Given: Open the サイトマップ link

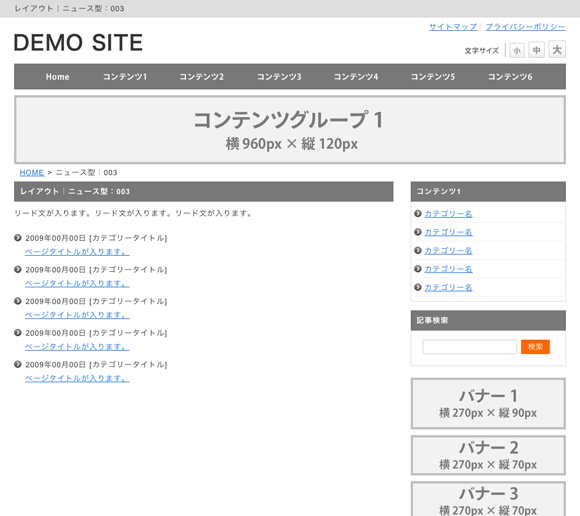Looking at the screenshot, I should point(453,27).
